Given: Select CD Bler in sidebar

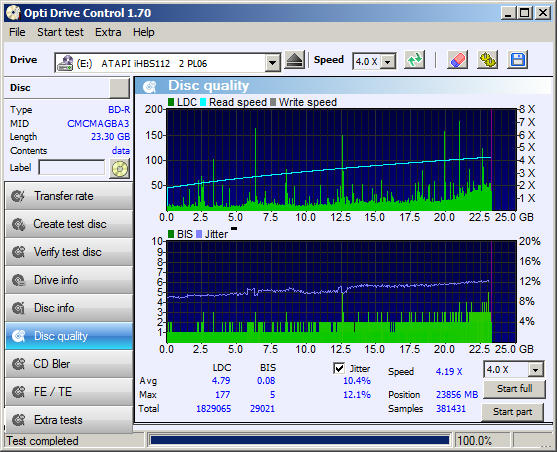Looking at the screenshot, I should (69, 364).
